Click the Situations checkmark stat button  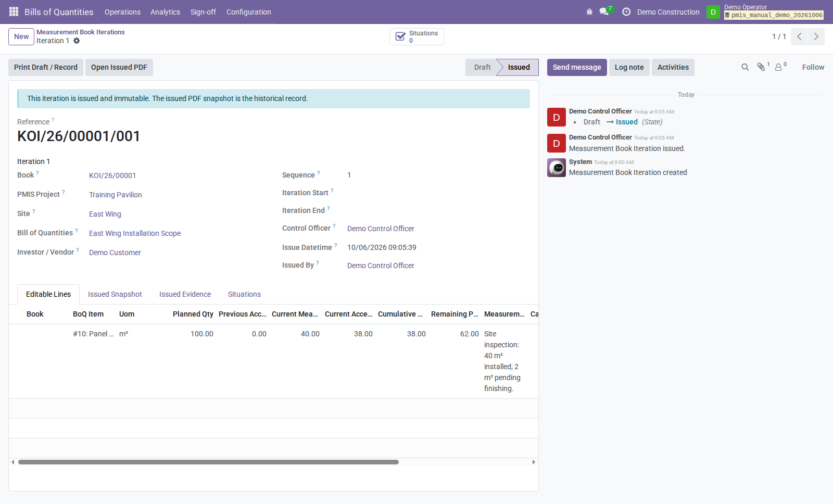click(416, 36)
